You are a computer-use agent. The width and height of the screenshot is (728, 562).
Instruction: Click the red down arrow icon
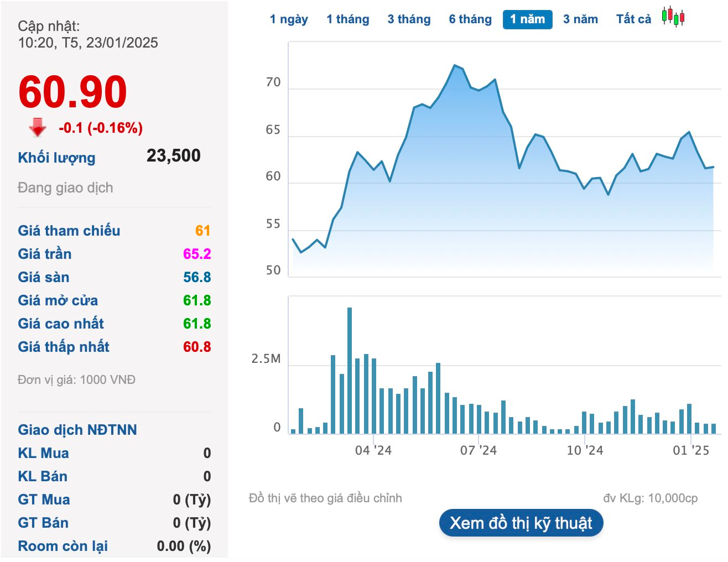38,127
